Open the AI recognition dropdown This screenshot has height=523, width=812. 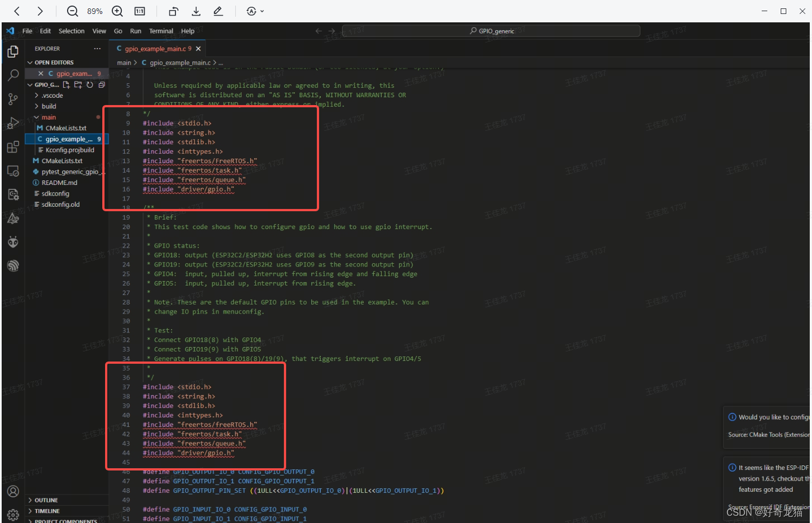(x=255, y=11)
